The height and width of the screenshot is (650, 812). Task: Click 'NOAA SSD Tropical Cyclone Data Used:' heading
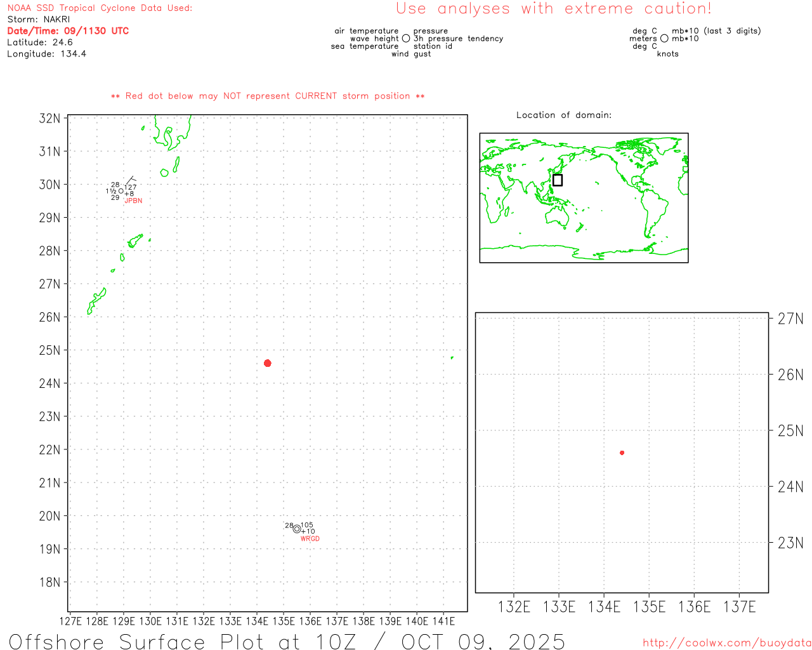point(100,8)
